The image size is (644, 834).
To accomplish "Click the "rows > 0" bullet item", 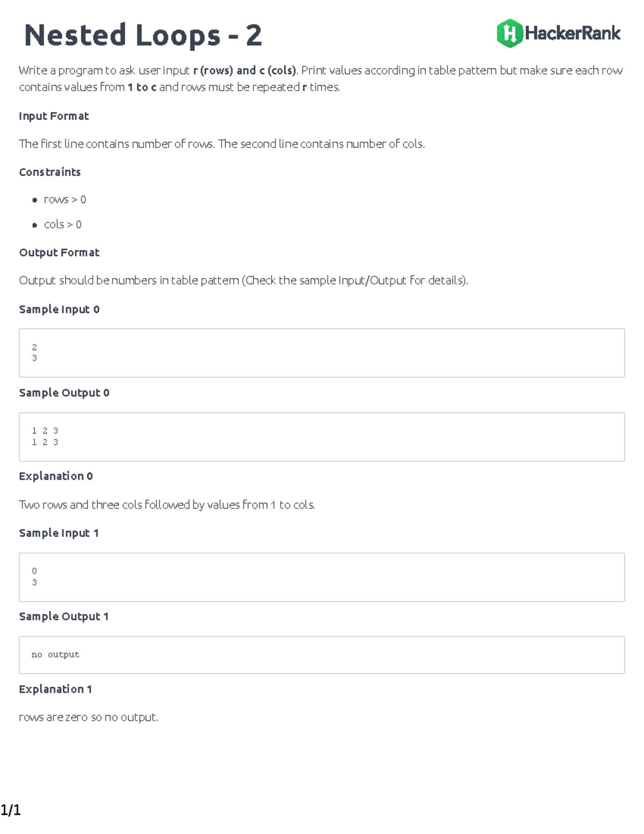I will point(64,200).
